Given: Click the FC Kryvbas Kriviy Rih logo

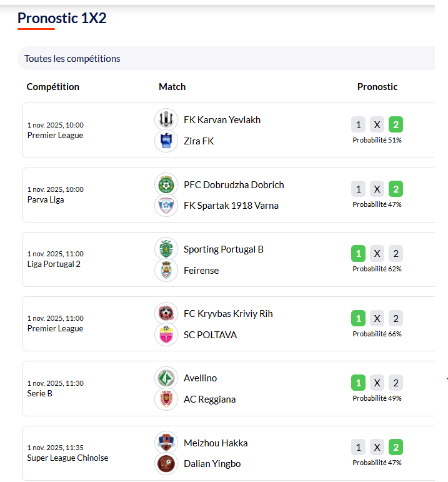Looking at the screenshot, I should (166, 313).
